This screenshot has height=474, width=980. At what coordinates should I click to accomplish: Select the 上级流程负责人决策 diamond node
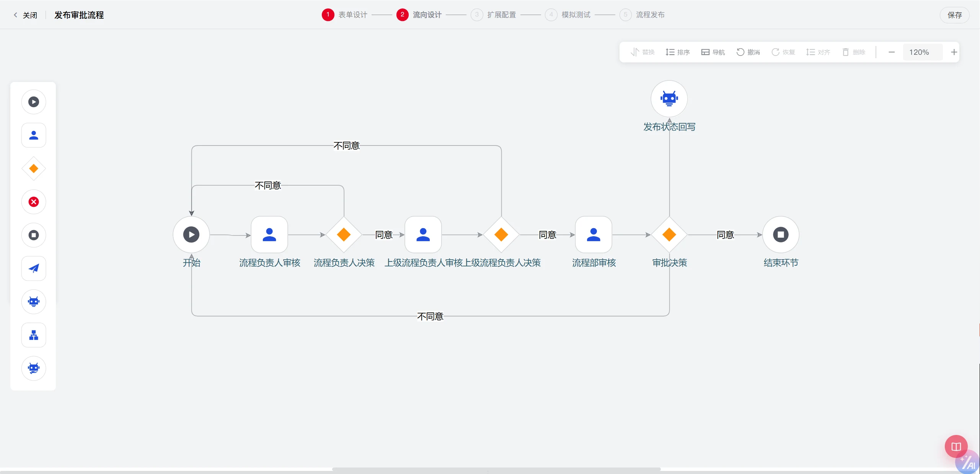coord(501,235)
